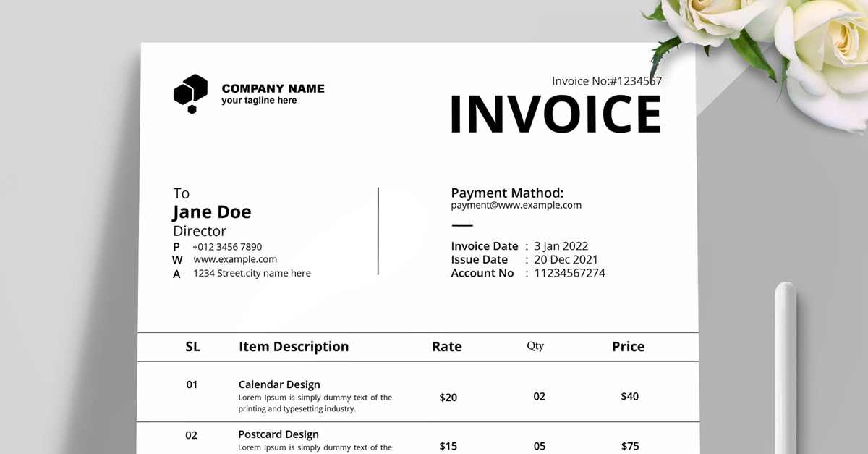Select the date 3 Jan 2022
The height and width of the screenshot is (454, 868).
561,246
